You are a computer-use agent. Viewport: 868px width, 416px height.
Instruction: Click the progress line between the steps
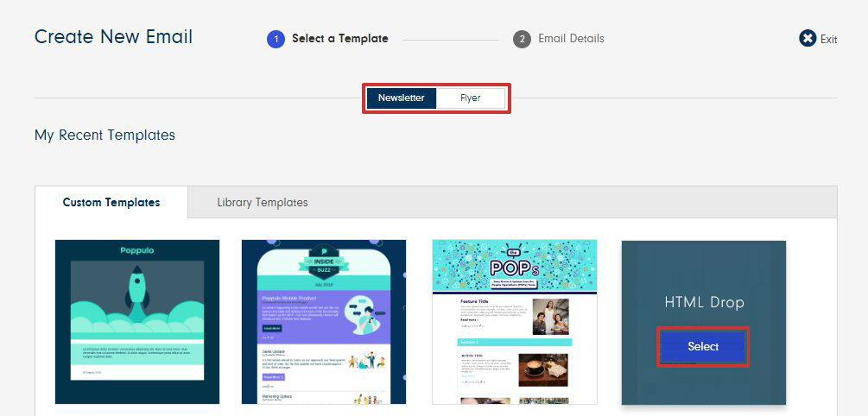pos(451,40)
